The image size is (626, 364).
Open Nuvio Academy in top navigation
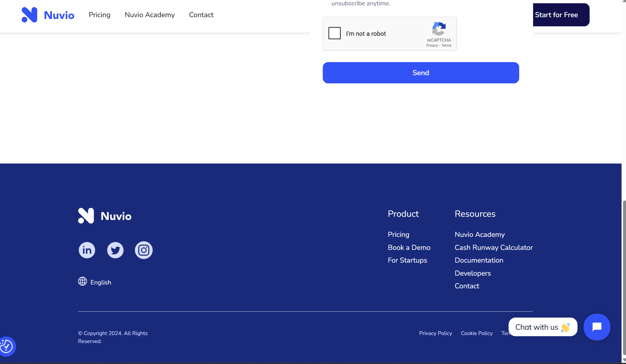(x=150, y=15)
